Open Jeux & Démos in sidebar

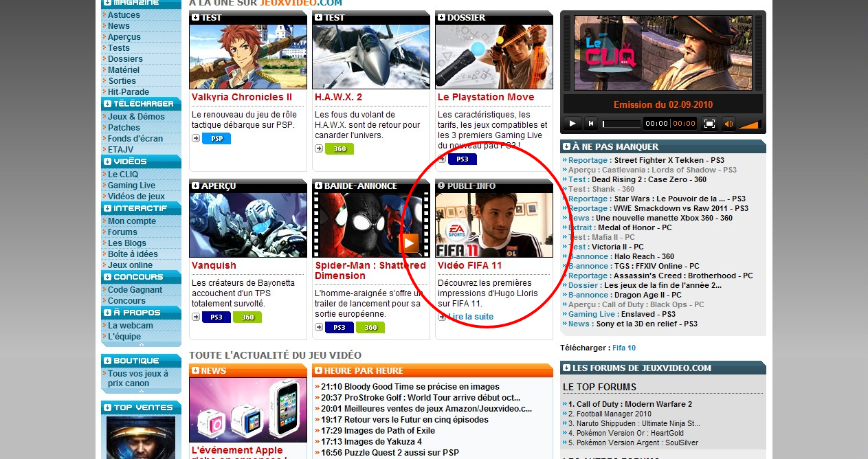coord(136,117)
